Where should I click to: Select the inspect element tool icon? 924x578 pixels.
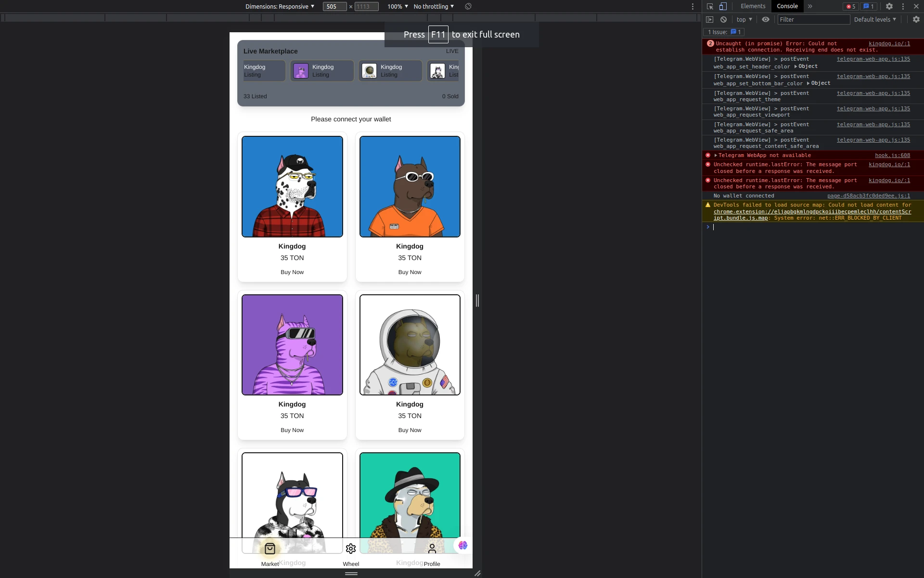710,6
